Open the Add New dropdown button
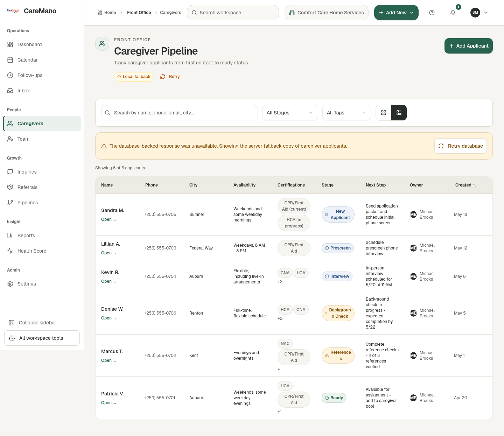The image size is (504, 436). point(396,13)
